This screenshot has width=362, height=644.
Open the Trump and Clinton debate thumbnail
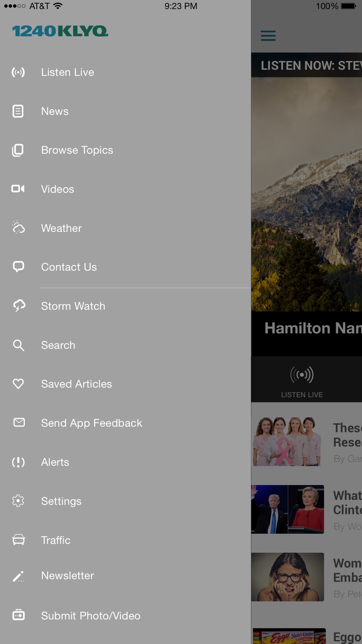click(x=287, y=509)
